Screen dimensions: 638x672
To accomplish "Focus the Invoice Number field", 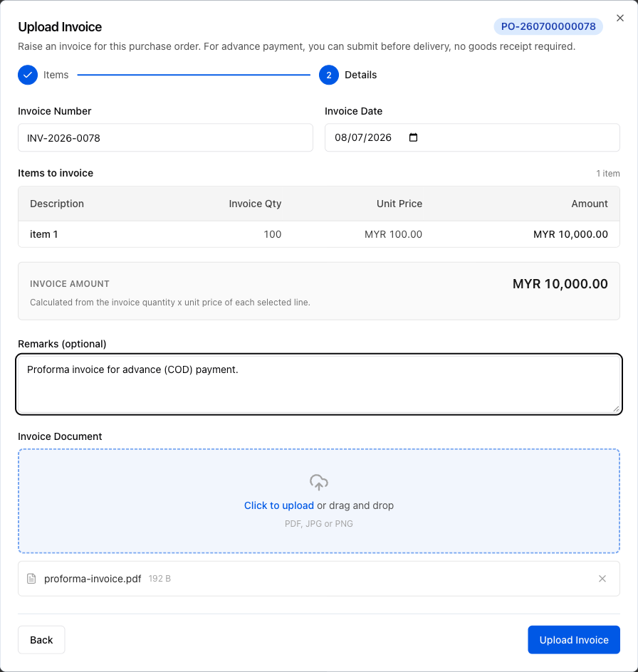I will pyautogui.click(x=165, y=137).
